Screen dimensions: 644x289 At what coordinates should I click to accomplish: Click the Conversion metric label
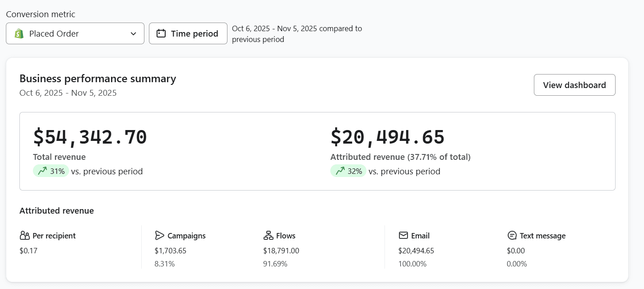click(x=41, y=14)
